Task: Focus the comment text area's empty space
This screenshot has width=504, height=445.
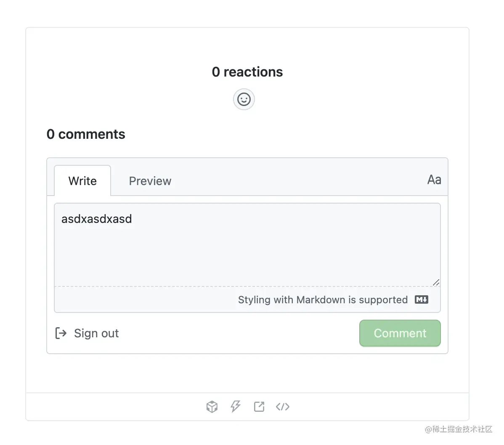Action: 247,257
